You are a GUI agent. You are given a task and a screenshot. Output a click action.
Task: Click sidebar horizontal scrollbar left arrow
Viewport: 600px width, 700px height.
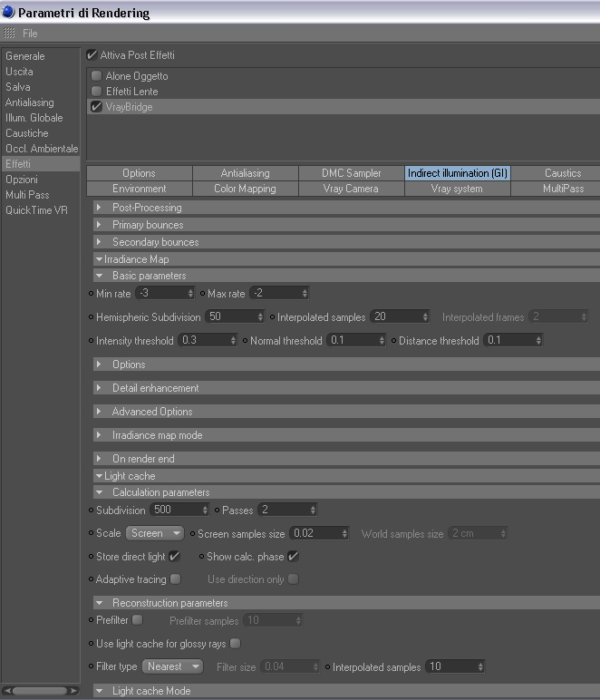coord(7,691)
